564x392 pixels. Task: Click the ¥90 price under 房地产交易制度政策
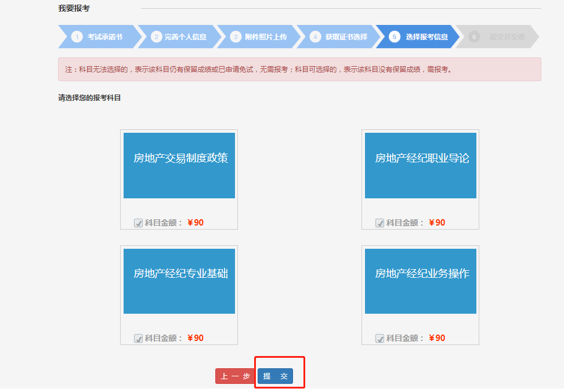pyautogui.click(x=195, y=223)
